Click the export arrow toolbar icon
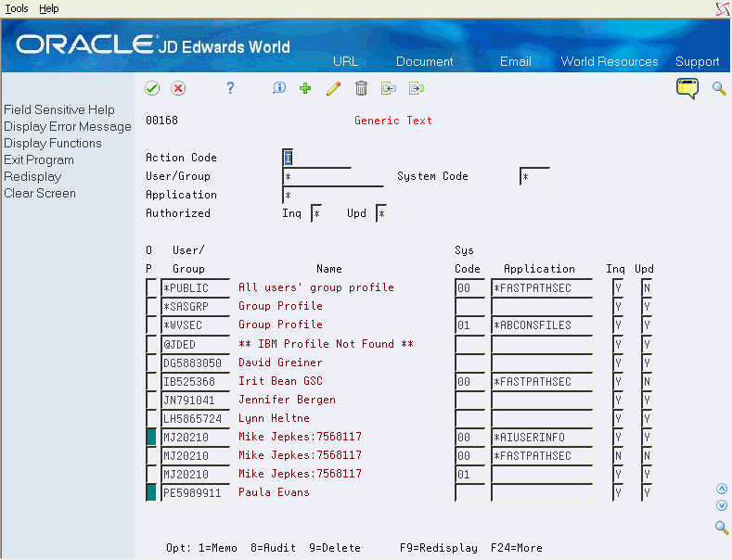732x560 pixels. [417, 88]
